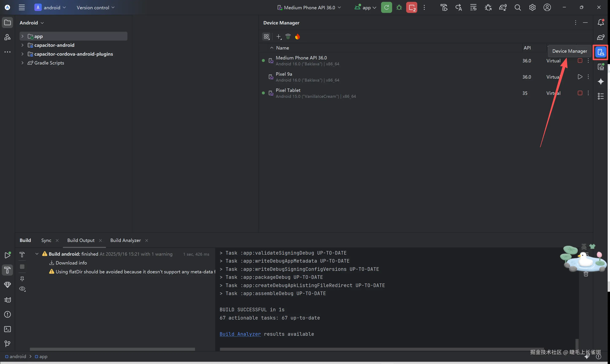
Task: Open the Medium Phone API 36.0 device dropdown
Action: [309, 8]
